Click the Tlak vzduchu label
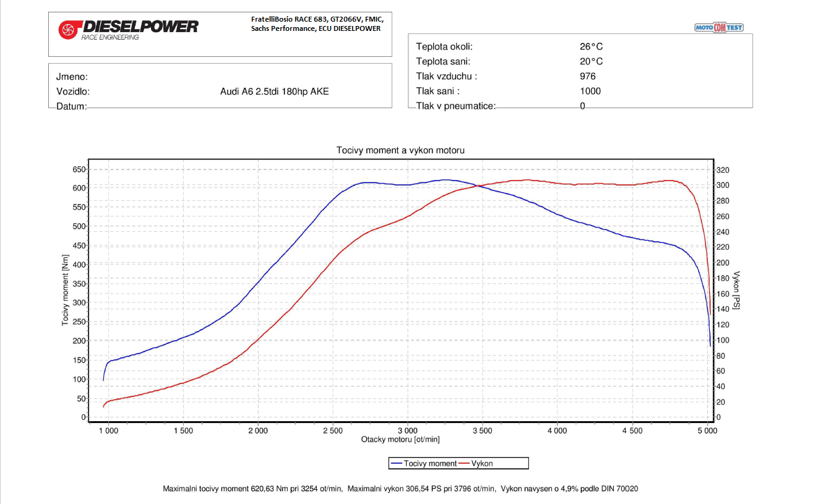Screen dimensions: 818x504 (447, 76)
